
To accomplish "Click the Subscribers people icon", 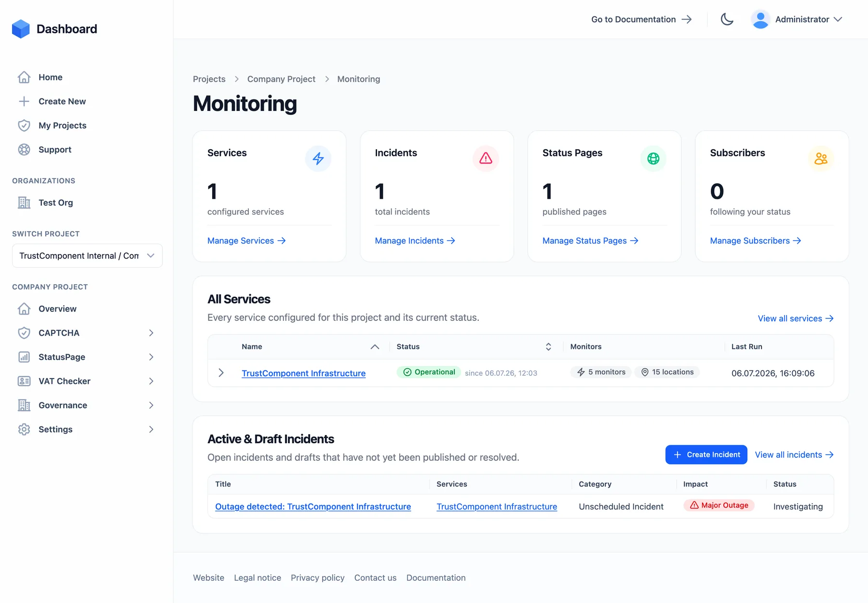I will click(x=821, y=158).
